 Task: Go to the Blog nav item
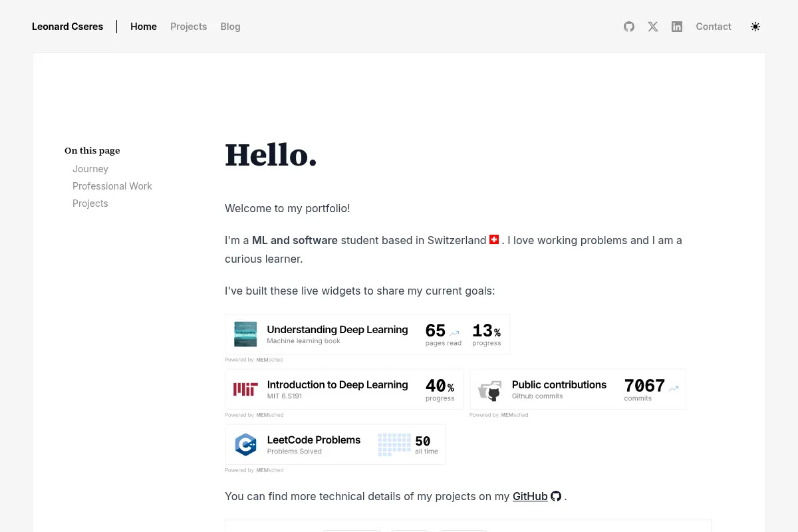coord(231,27)
